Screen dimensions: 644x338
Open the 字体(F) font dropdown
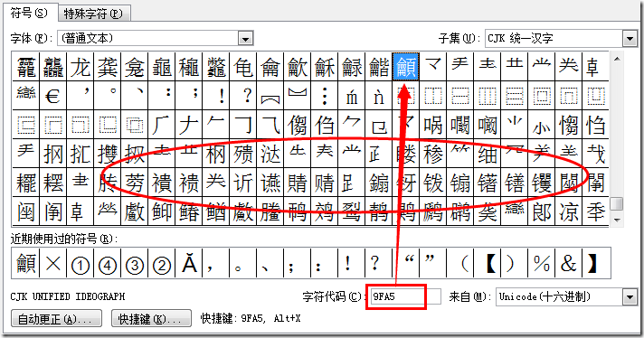(x=245, y=39)
